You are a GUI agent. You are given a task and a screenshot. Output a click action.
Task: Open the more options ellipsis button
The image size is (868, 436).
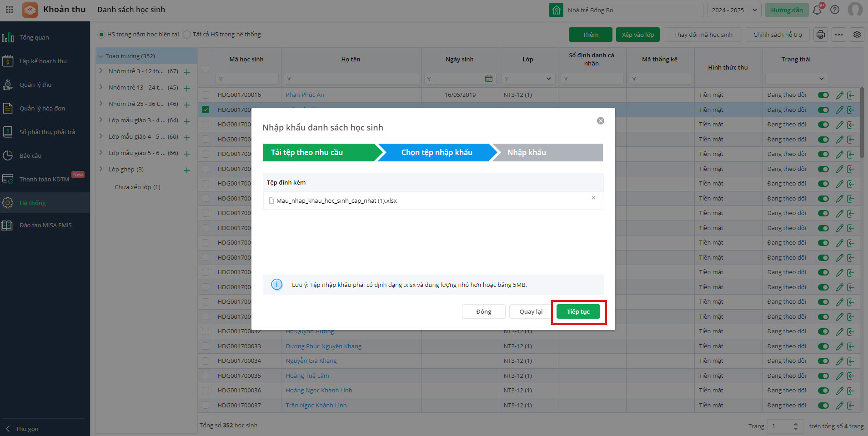(839, 35)
